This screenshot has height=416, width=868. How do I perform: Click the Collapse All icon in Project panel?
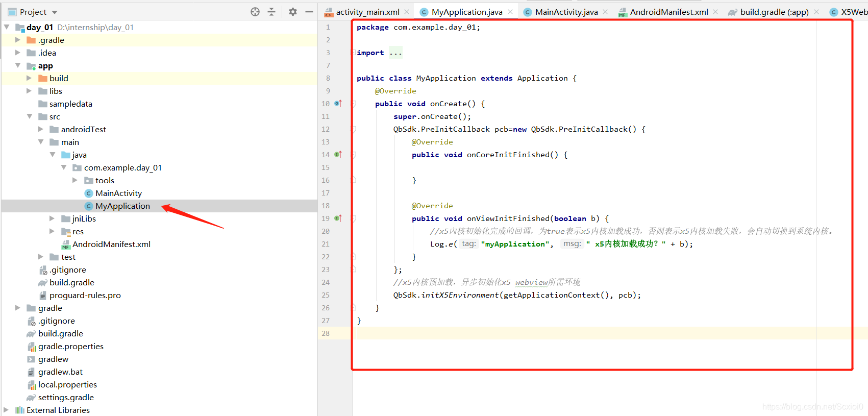271,12
